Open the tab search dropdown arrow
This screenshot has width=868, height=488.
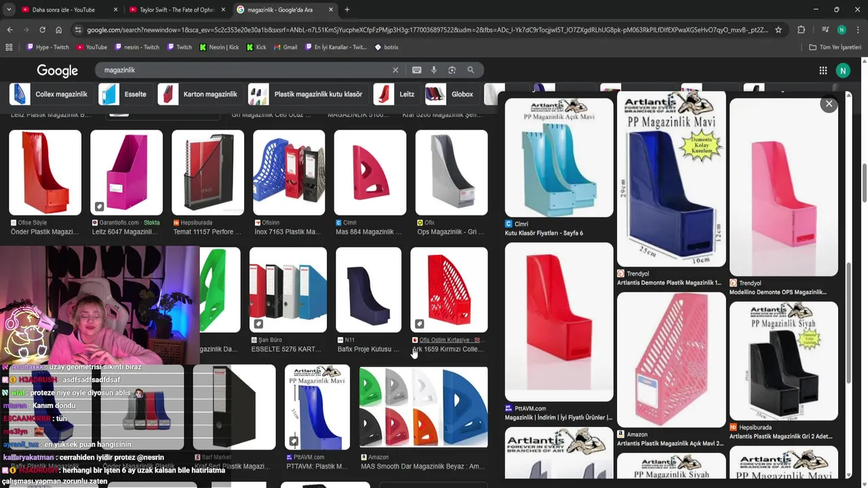point(9,9)
